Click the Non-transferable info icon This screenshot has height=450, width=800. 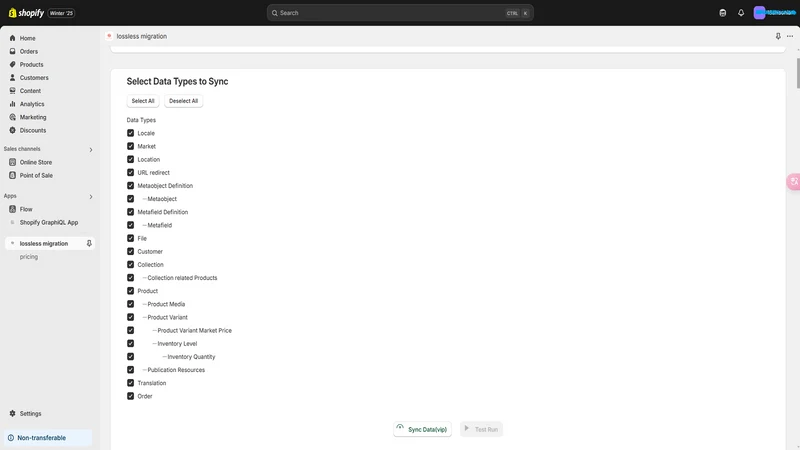[11, 438]
